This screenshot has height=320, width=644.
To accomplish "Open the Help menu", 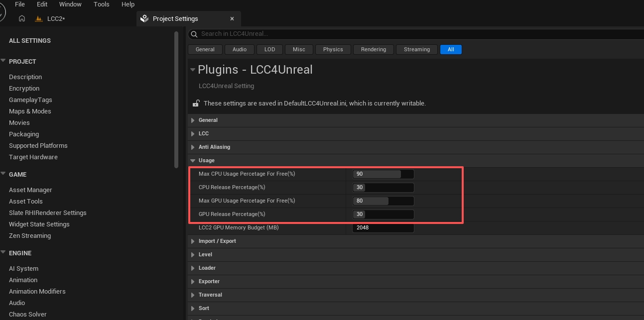I will (128, 4).
